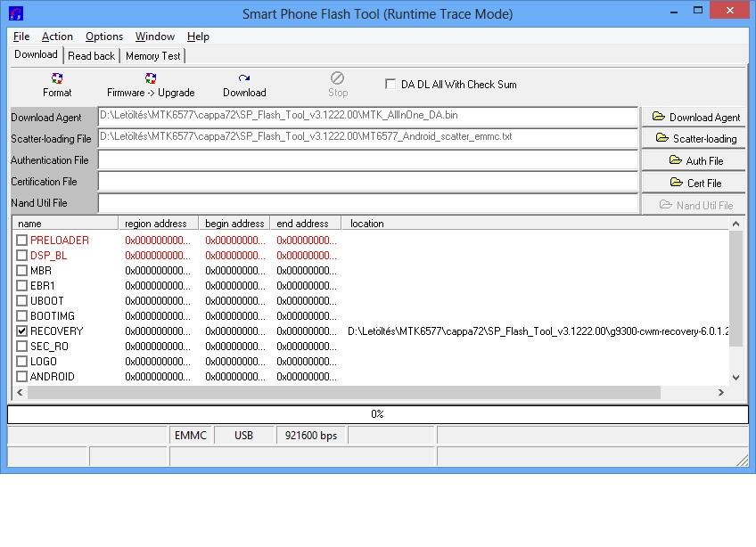756x547 pixels.
Task: Click the Certification File input field
Action: point(368,181)
